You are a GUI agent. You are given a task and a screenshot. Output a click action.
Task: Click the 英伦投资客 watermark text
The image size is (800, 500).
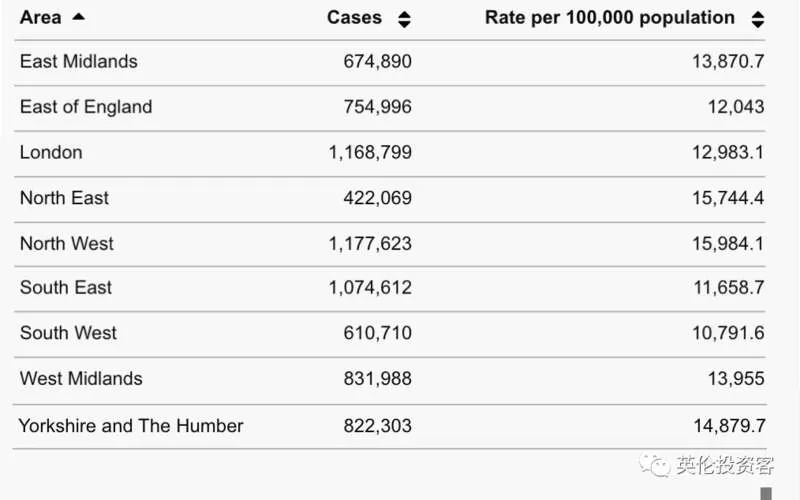725,465
